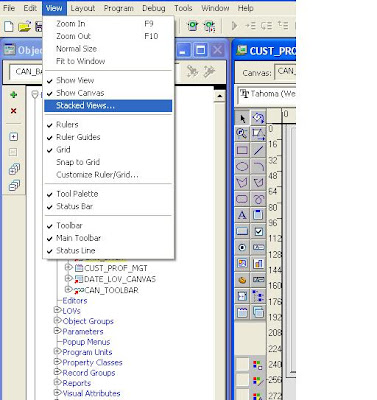
Task: Expand the CAN_TOOLBAR node
Action: [68, 289]
